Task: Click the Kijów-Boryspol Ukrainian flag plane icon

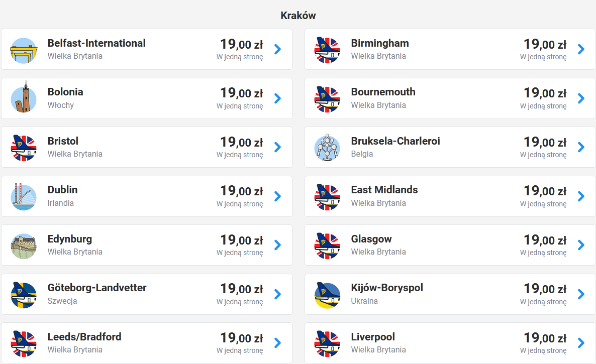Action: tap(327, 295)
